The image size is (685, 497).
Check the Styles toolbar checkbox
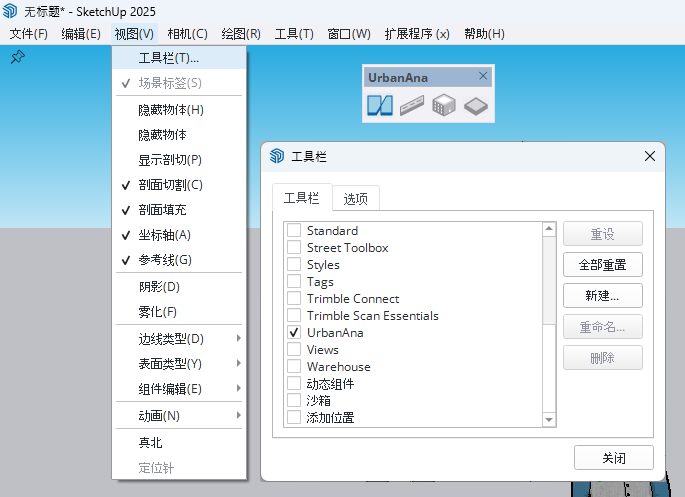pyautogui.click(x=294, y=264)
